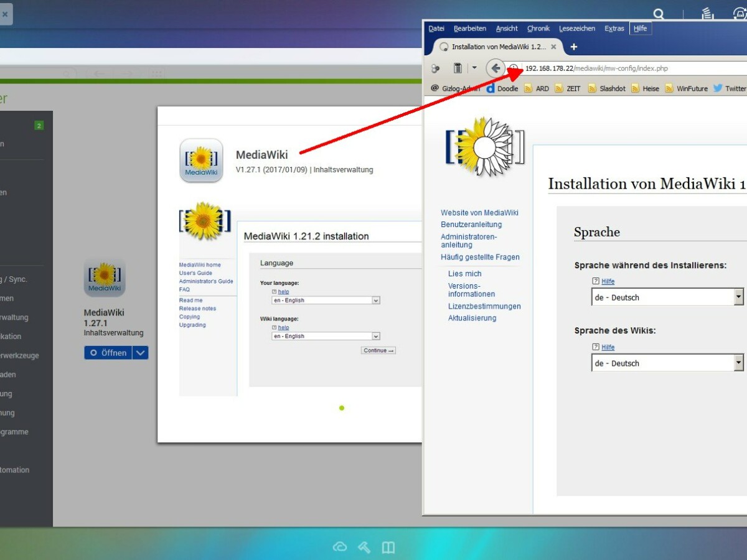Expand the small toolbar dropdown arrow near back button
Image resolution: width=747 pixels, height=560 pixels.
point(474,68)
